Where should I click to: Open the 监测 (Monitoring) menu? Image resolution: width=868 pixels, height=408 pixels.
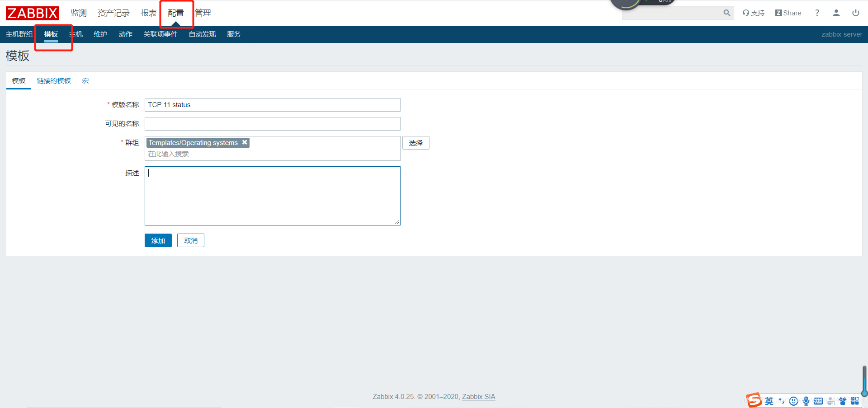coord(79,13)
